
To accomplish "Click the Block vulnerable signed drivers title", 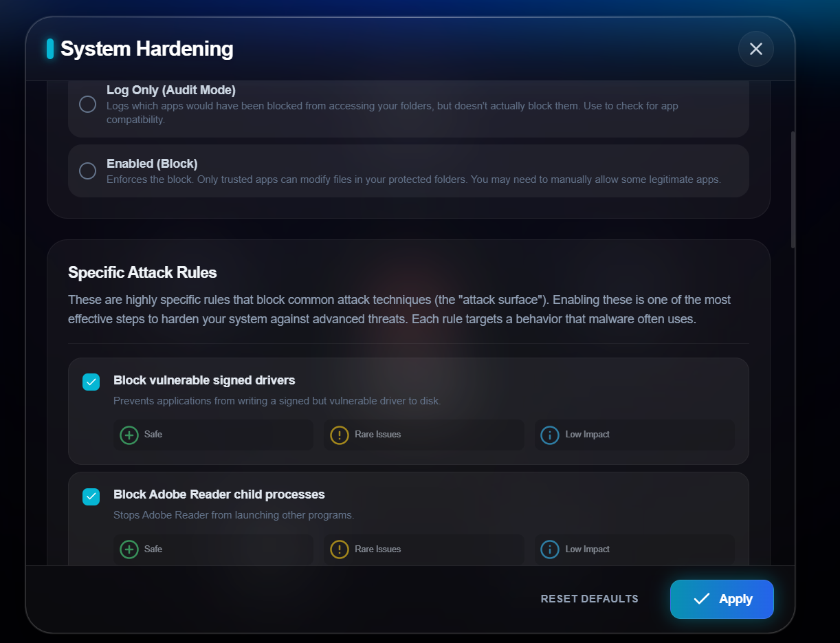I will [x=204, y=380].
